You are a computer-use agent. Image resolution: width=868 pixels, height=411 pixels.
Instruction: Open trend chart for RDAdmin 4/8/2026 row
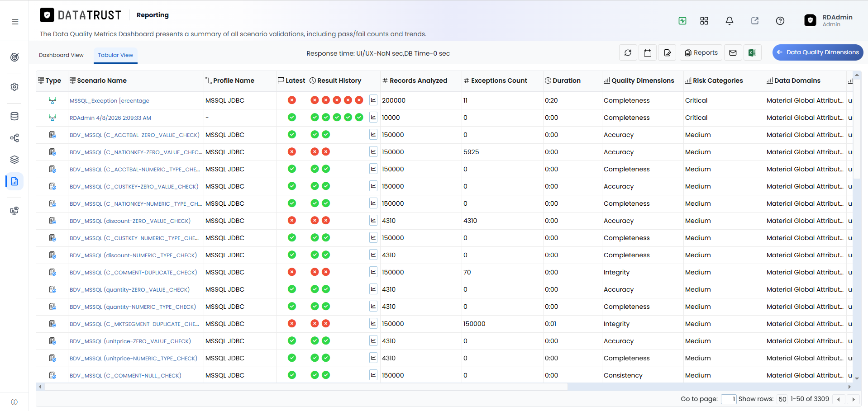pos(373,117)
